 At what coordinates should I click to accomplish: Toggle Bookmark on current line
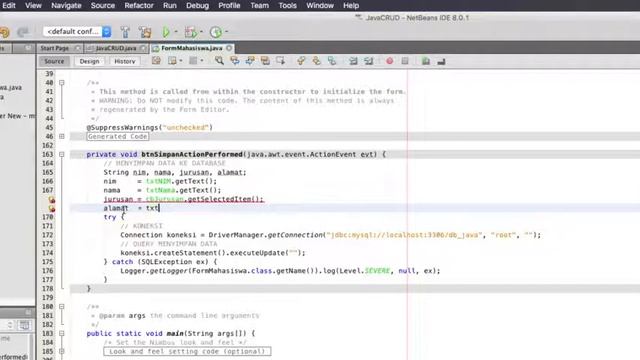tap(332, 61)
